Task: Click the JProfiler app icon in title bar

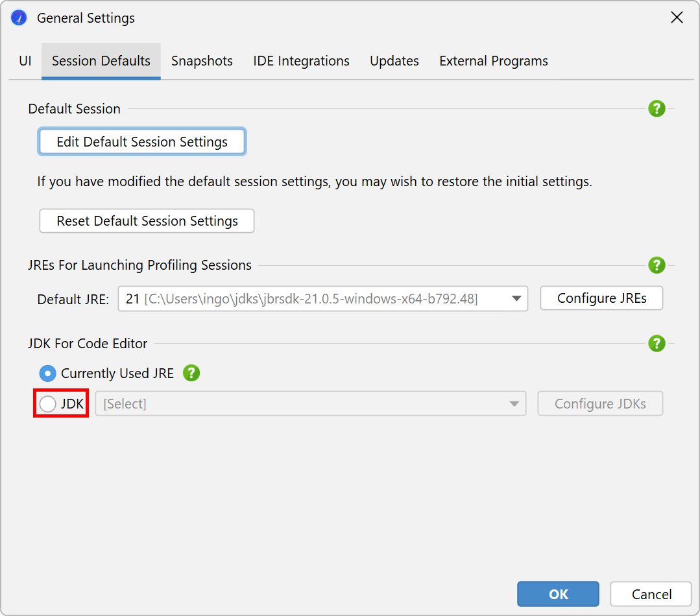Action: [x=19, y=18]
